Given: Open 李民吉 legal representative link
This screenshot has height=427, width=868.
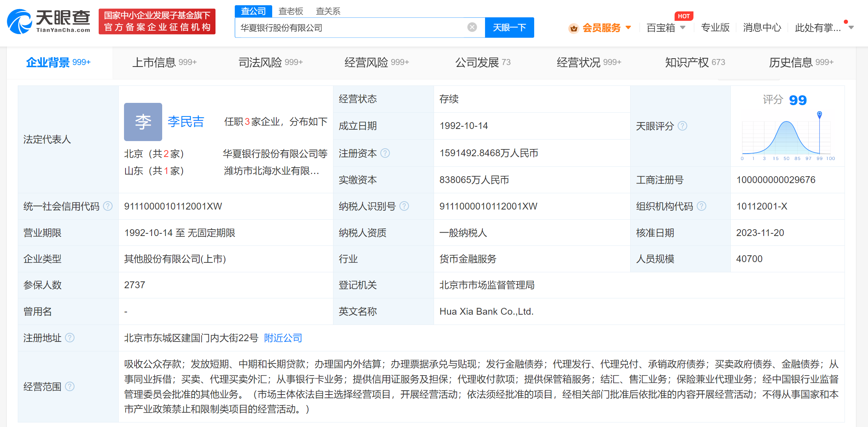Looking at the screenshot, I should point(186,122).
